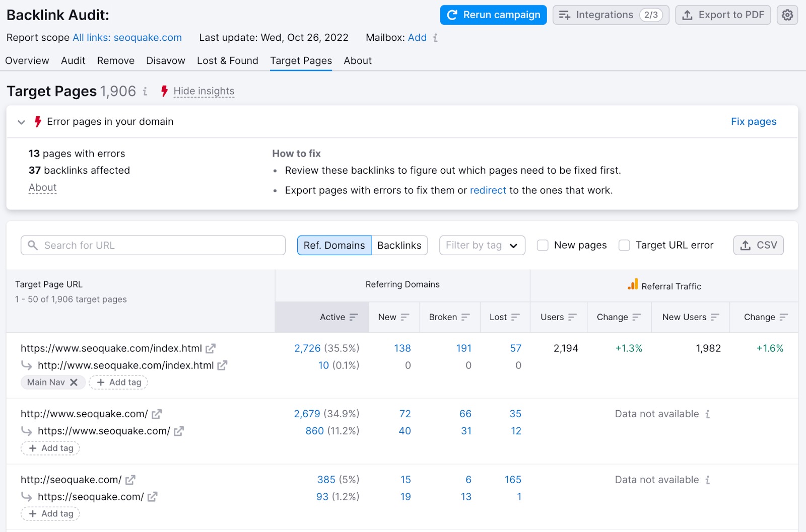The width and height of the screenshot is (806, 532).
Task: Remove the Main Nav tag
Action: [x=75, y=382]
